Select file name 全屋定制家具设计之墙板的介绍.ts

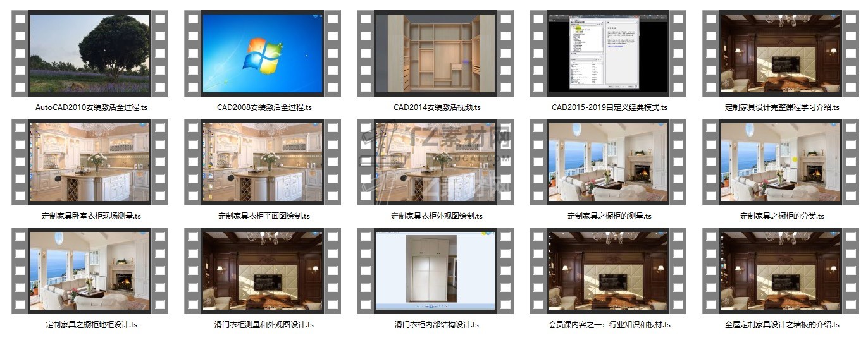click(x=782, y=325)
